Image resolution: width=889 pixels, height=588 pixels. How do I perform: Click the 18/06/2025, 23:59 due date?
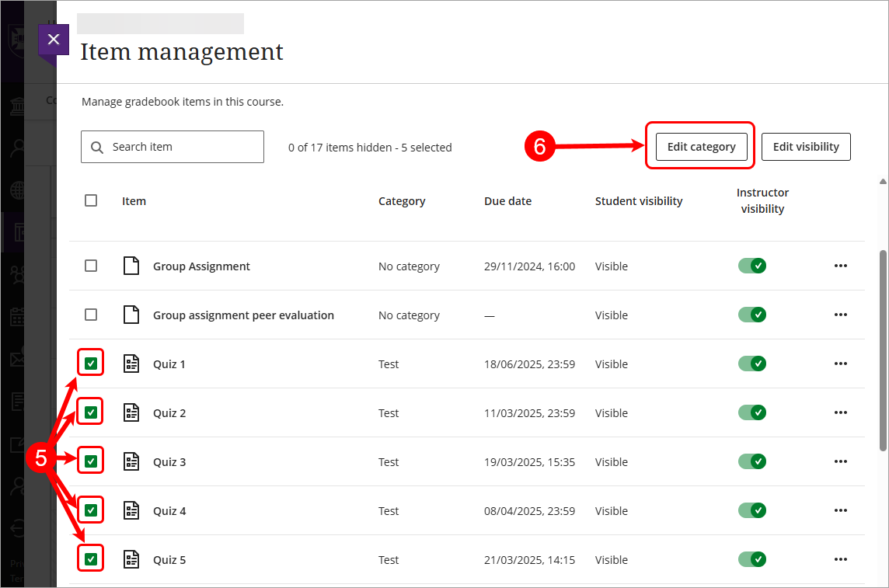(x=529, y=364)
